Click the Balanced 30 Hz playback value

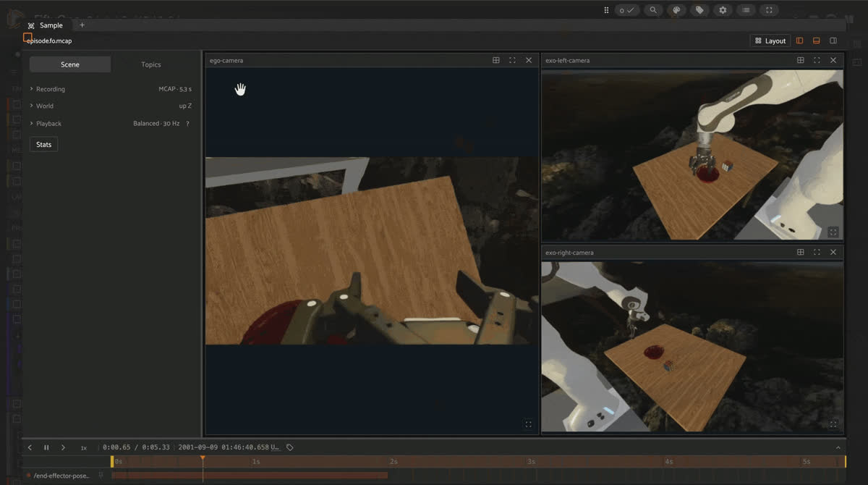[156, 124]
